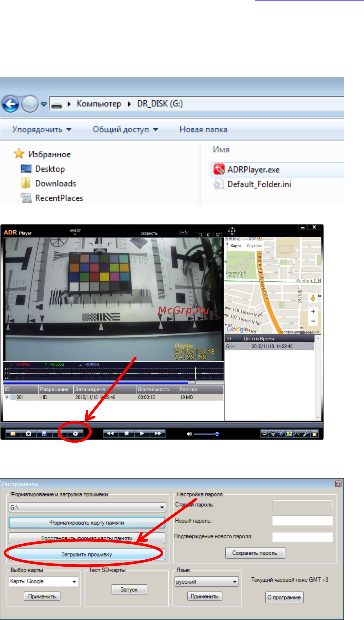Switch map to Спутник view
The height and width of the screenshot is (620, 364).
(254, 246)
